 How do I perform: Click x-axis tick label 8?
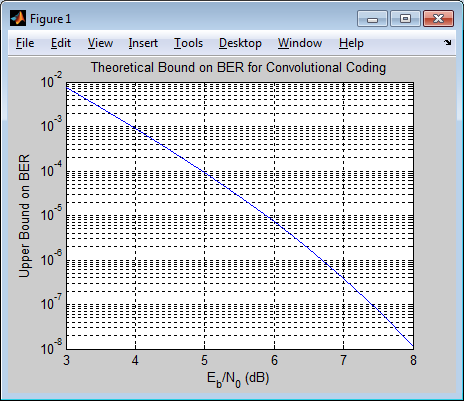tap(413, 360)
